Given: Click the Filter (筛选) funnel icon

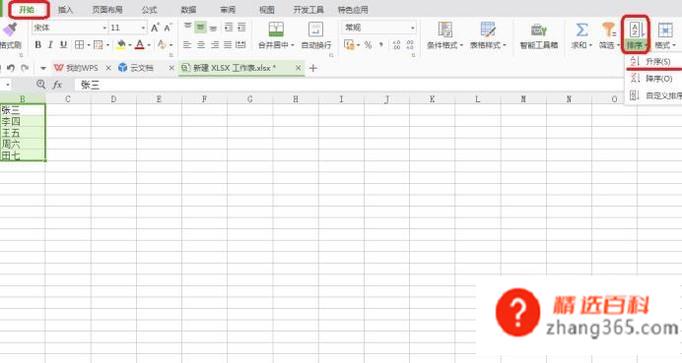Looking at the screenshot, I should (x=608, y=30).
